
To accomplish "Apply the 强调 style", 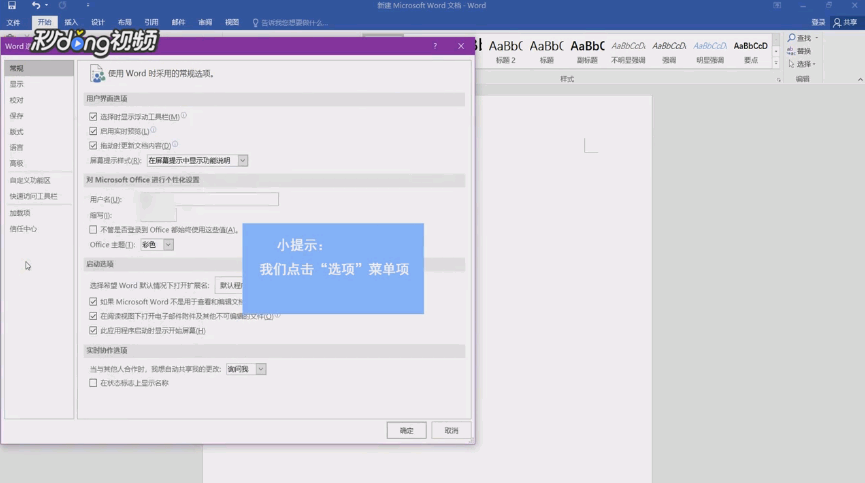I will coord(669,52).
